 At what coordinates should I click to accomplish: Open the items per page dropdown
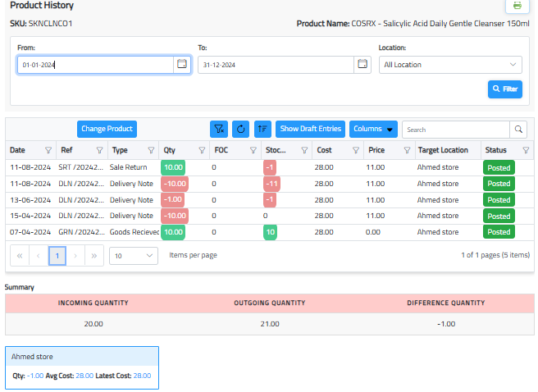click(x=134, y=256)
